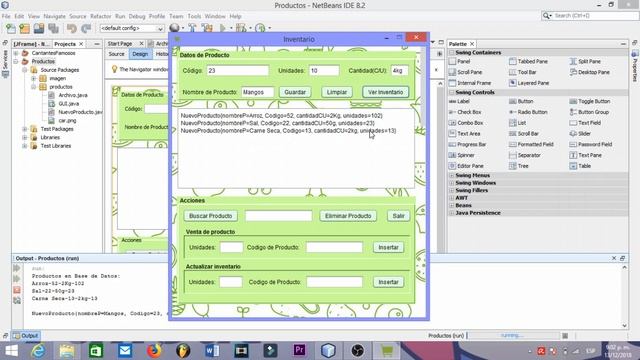Open Premiere Pro from the taskbar
The height and width of the screenshot is (360, 640).
pyautogui.click(x=299, y=351)
